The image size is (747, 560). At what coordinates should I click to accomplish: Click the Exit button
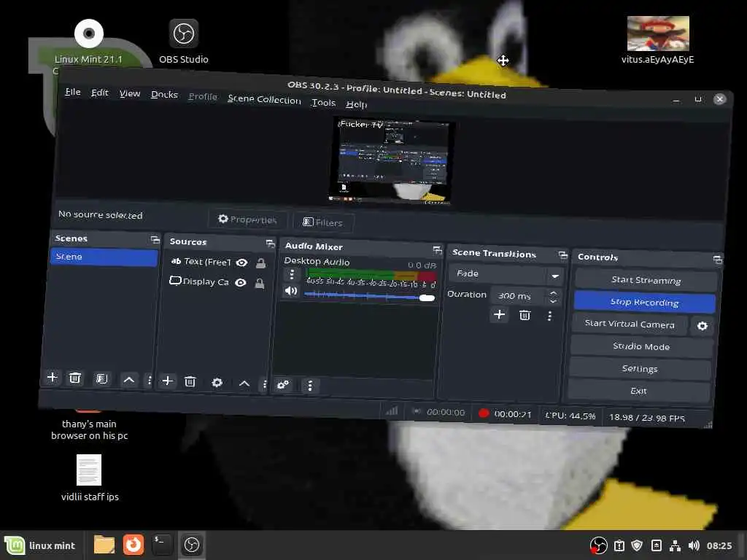638,391
